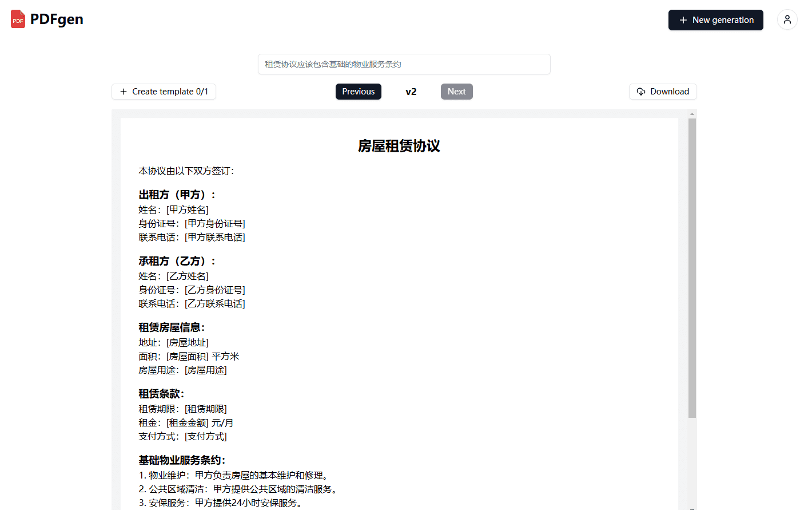This screenshot has width=812, height=510.
Task: Download the generated PDF
Action: [x=663, y=92]
